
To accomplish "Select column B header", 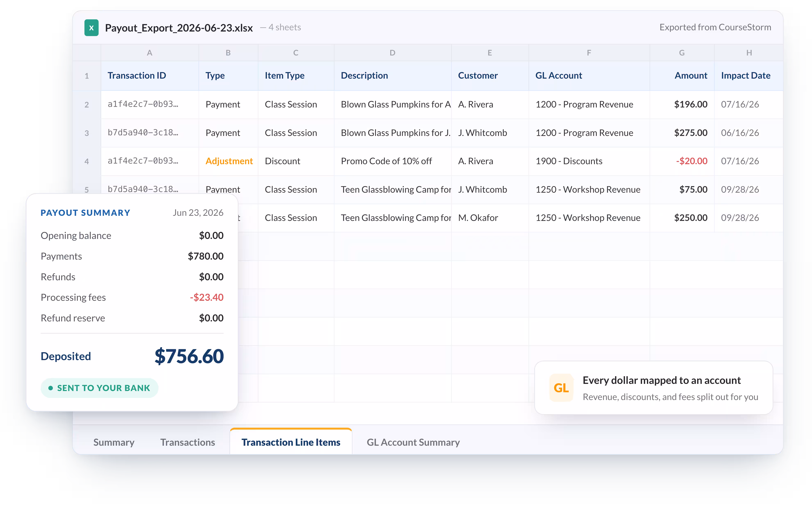I will click(x=228, y=53).
